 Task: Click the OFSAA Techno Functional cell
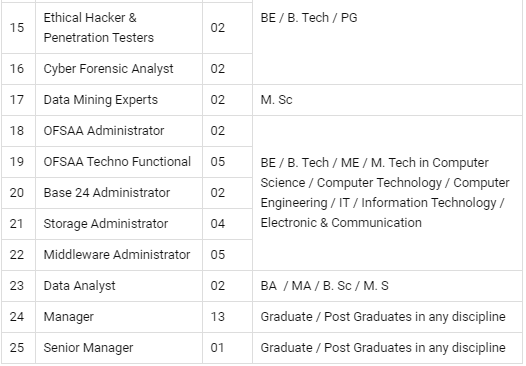[117, 162]
